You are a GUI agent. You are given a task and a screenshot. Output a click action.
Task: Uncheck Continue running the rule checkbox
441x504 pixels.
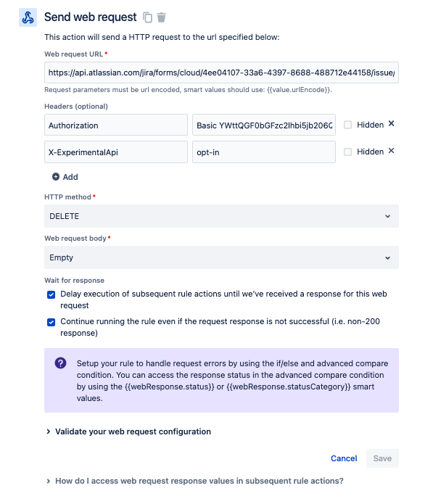tap(51, 322)
